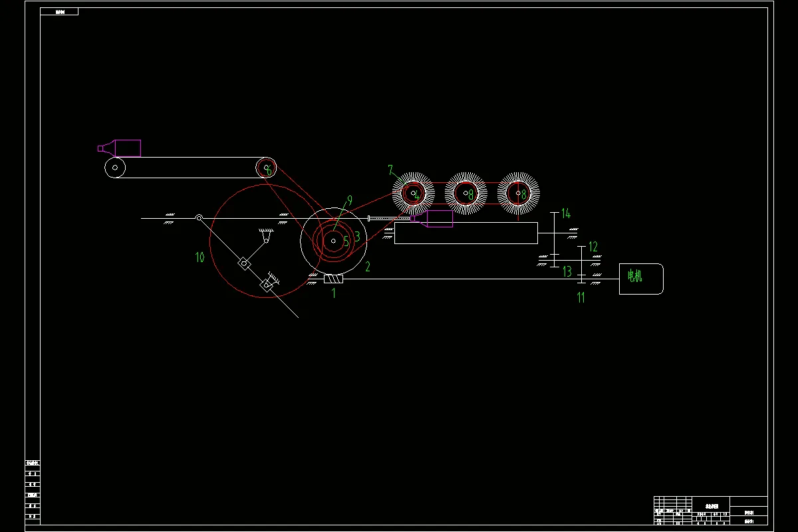Select the purple bottle on the conveyor belt

point(120,148)
